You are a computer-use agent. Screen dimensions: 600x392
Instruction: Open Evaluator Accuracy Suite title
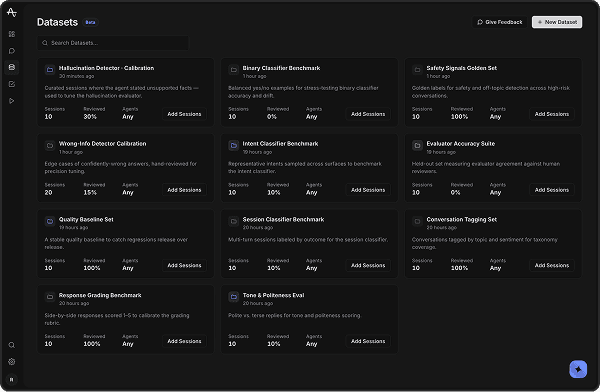[461, 144]
